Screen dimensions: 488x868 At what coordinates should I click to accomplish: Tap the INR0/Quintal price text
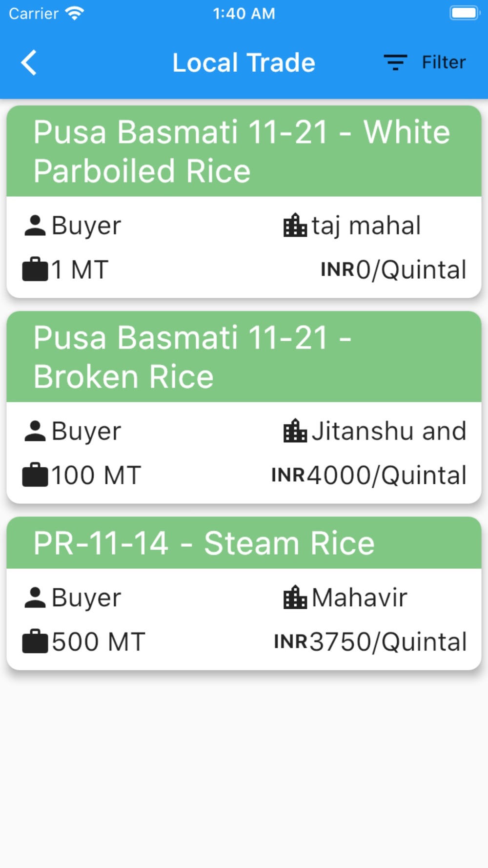coord(393,270)
